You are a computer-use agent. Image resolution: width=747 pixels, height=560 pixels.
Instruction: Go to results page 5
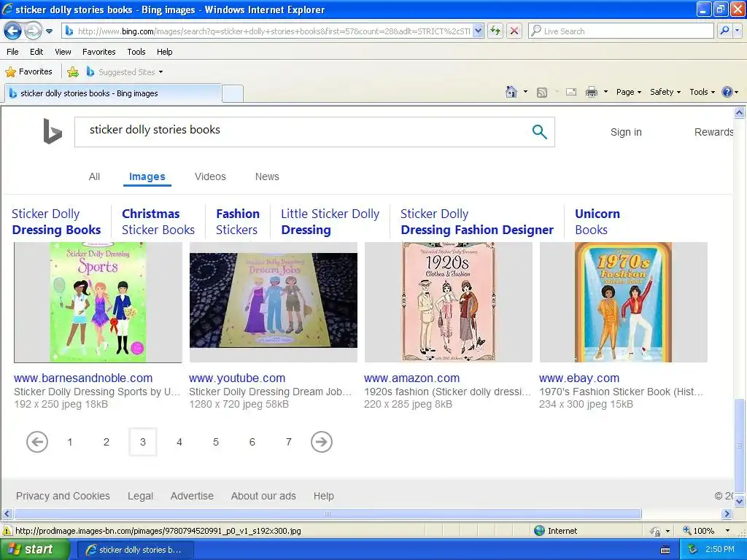tap(216, 442)
